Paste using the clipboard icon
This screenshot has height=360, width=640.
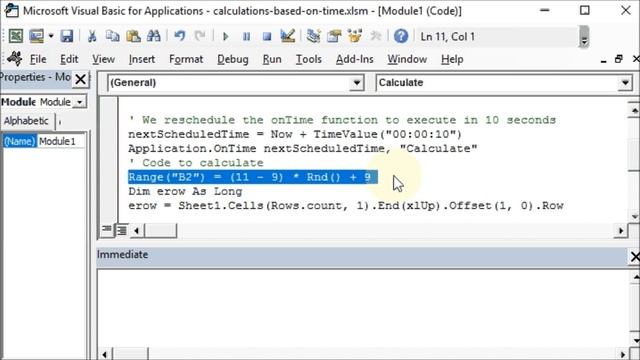point(133,36)
